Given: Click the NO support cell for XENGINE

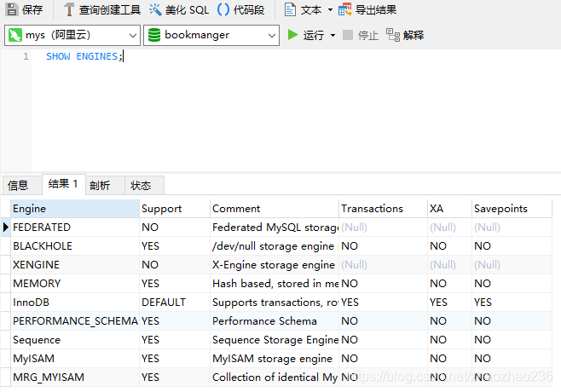Looking at the screenshot, I should pyautogui.click(x=175, y=265).
